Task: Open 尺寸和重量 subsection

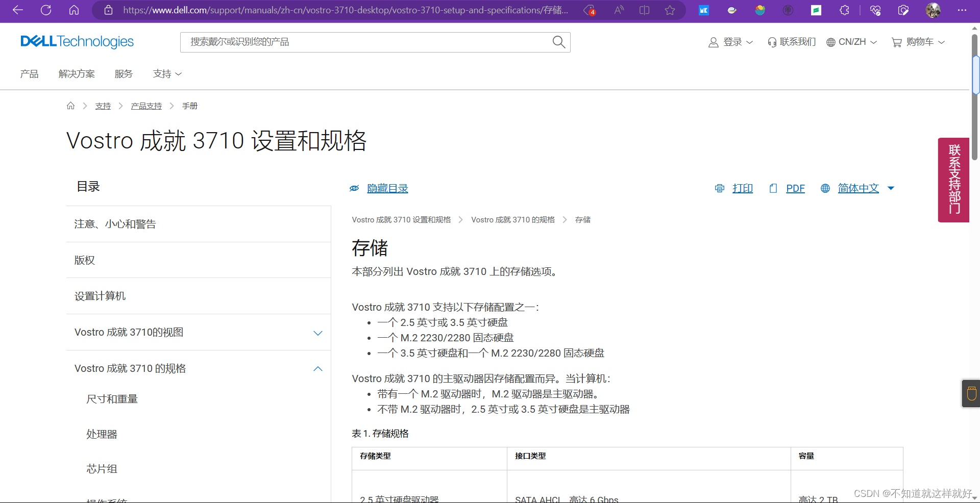Action: tap(112, 399)
